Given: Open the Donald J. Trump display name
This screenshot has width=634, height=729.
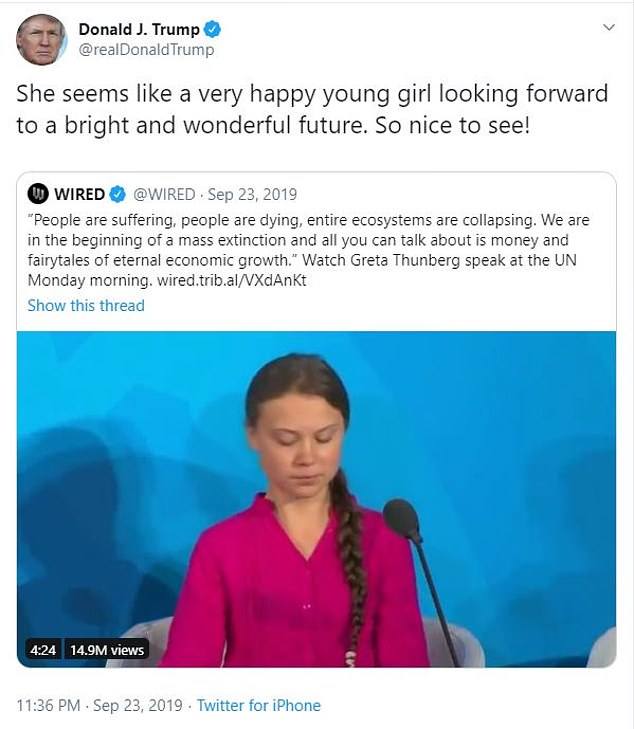Looking at the screenshot, I should point(138,29).
